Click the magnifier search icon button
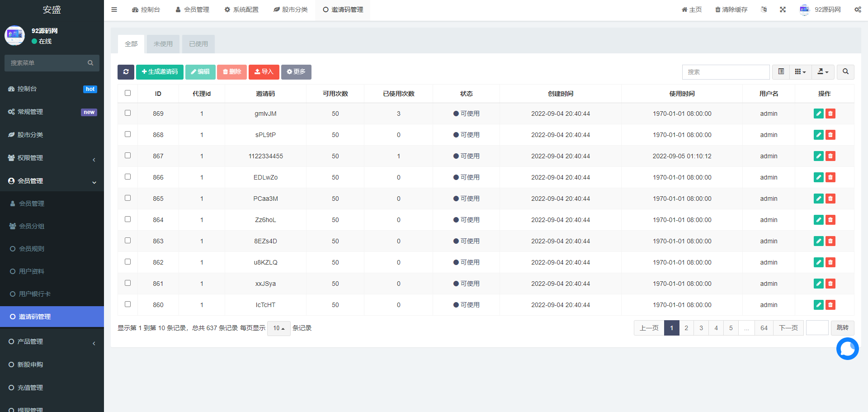The height and width of the screenshot is (412, 868). point(845,72)
